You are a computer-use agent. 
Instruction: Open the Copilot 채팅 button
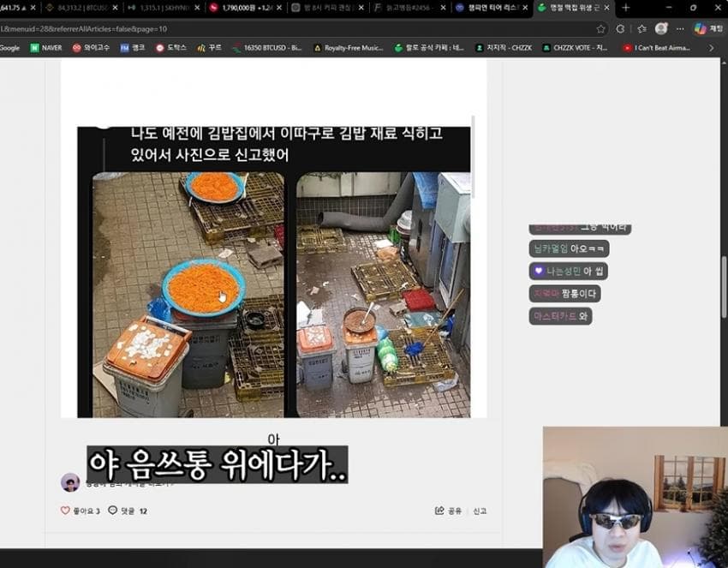(709, 29)
